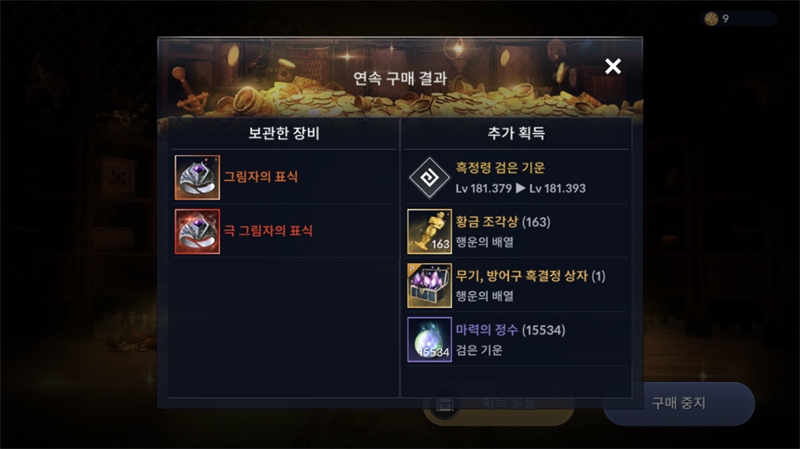Click the 그림자의 표식 item name
Image resolution: width=800 pixels, height=449 pixels.
[x=261, y=177]
